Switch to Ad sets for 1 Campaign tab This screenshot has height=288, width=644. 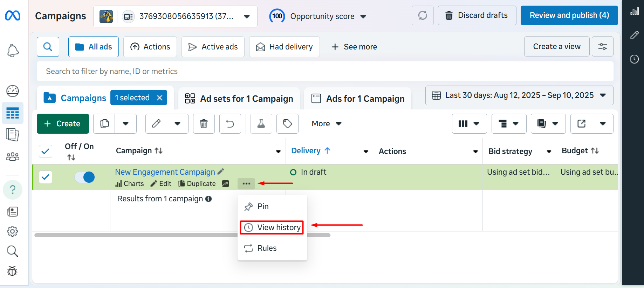239,99
